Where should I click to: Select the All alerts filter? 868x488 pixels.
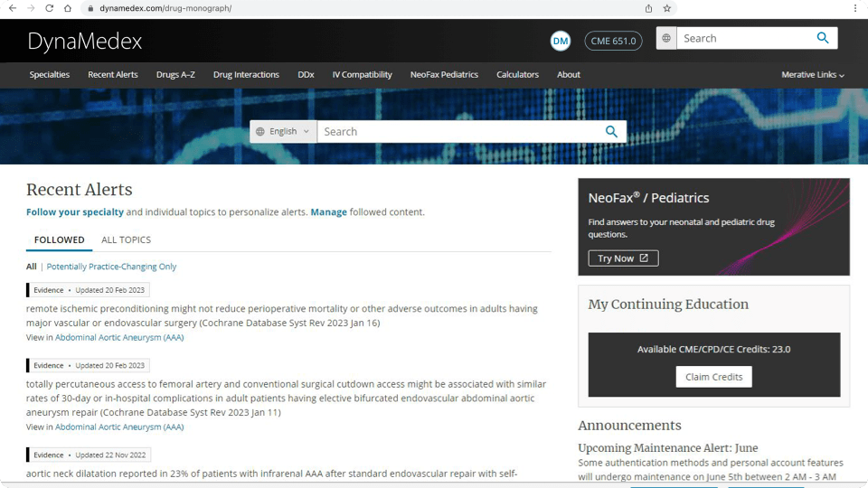click(31, 267)
